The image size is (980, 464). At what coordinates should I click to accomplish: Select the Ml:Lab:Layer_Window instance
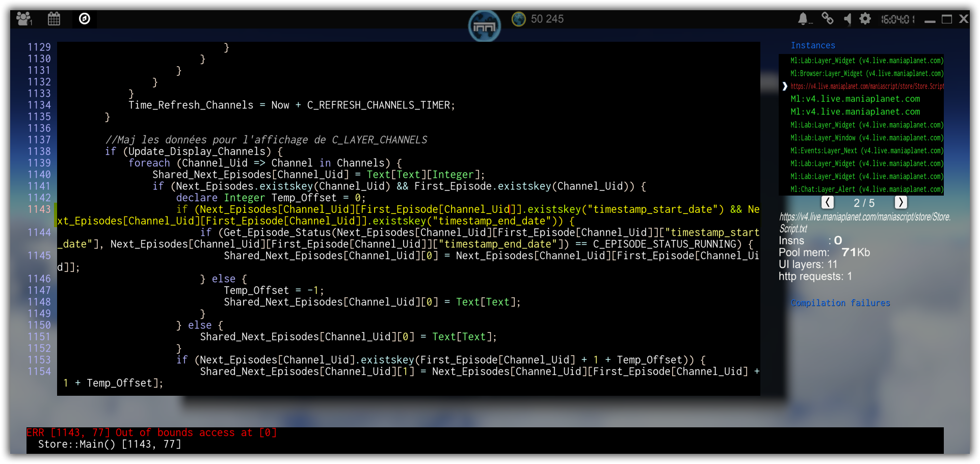pos(866,138)
